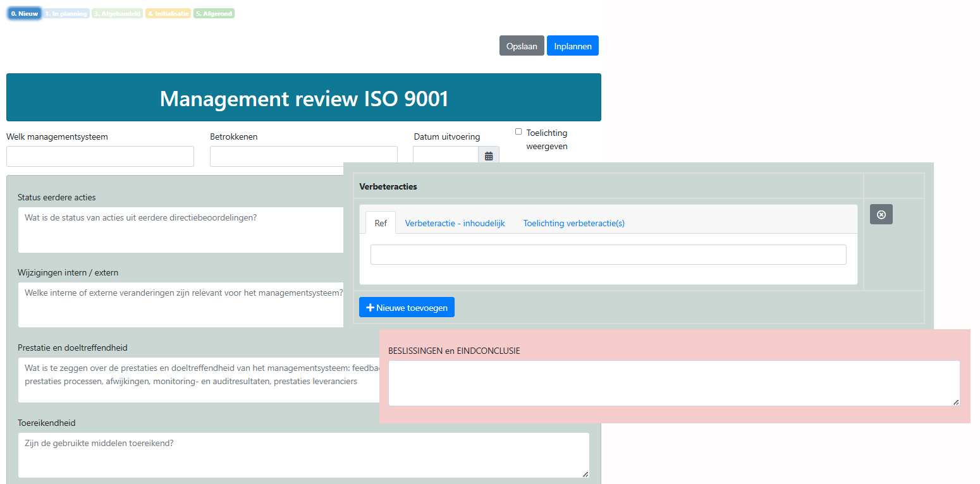Remove the Verbeteracties row with X icon

tap(881, 214)
